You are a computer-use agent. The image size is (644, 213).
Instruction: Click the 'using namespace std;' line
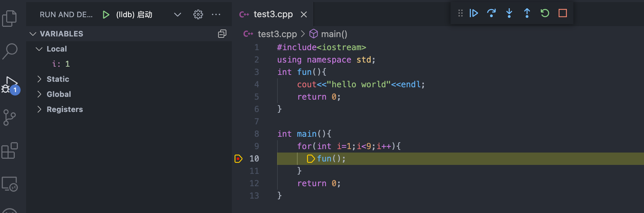click(x=326, y=60)
